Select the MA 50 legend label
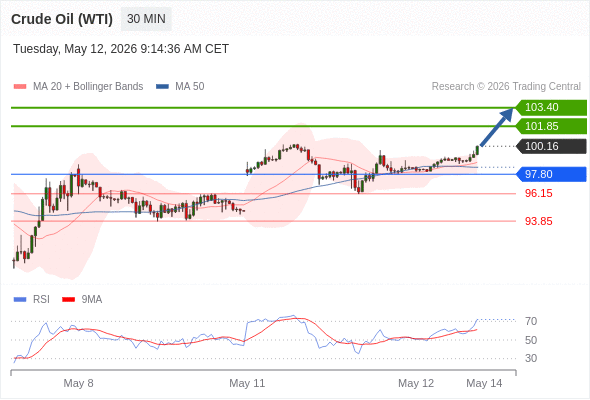The height and width of the screenshot is (400, 590). (x=190, y=87)
